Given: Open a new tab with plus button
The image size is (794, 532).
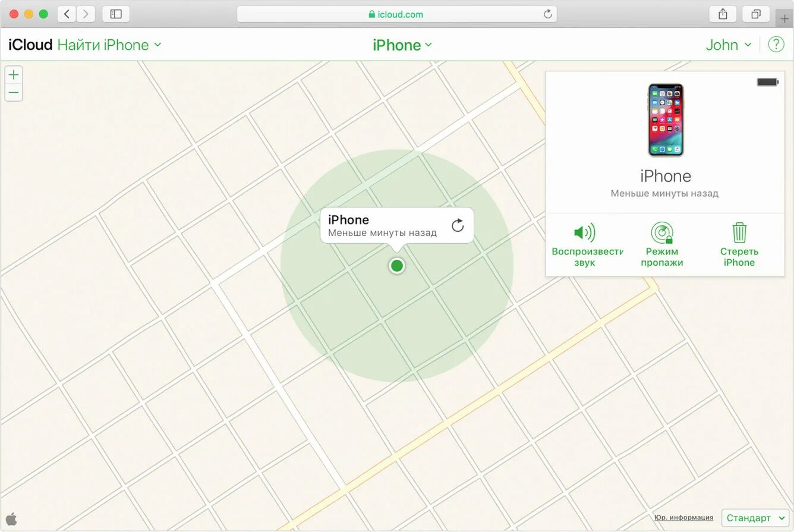Looking at the screenshot, I should point(784,18).
